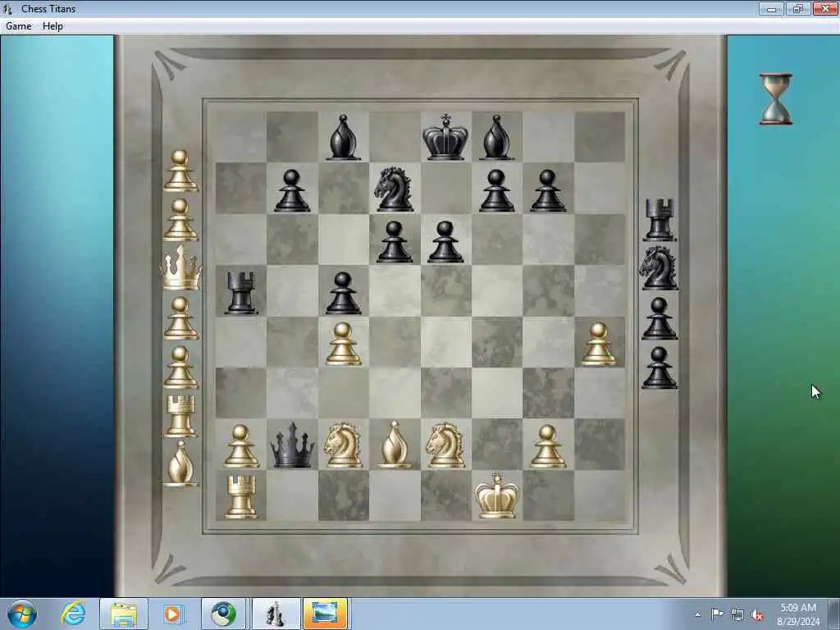Select the white knight on e2

[445, 445]
